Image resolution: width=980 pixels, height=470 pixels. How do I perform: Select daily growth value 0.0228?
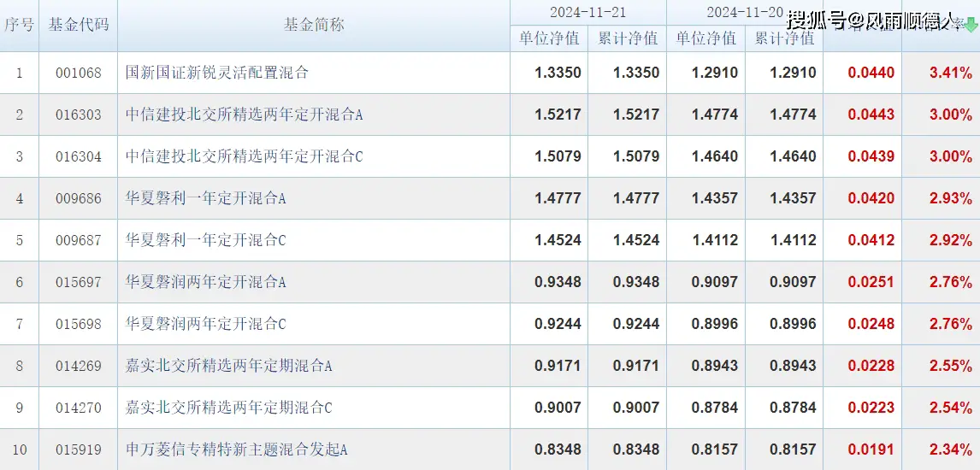(x=871, y=365)
